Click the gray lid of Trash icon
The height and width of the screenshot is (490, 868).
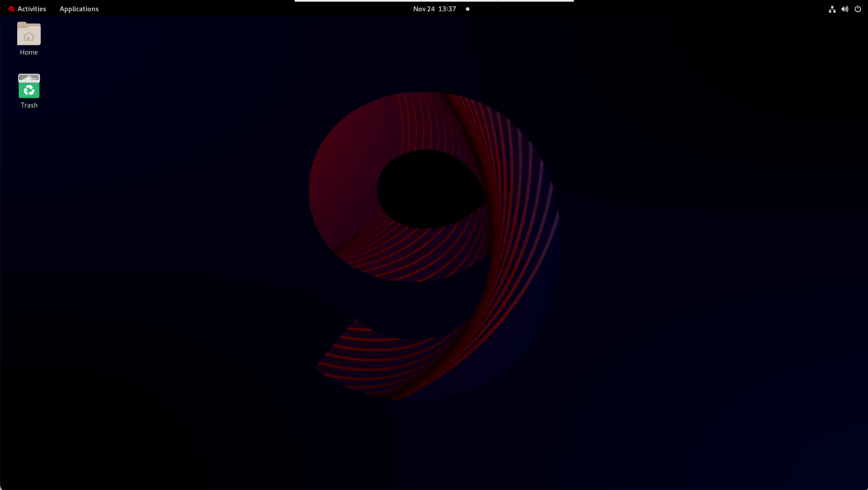(x=29, y=78)
